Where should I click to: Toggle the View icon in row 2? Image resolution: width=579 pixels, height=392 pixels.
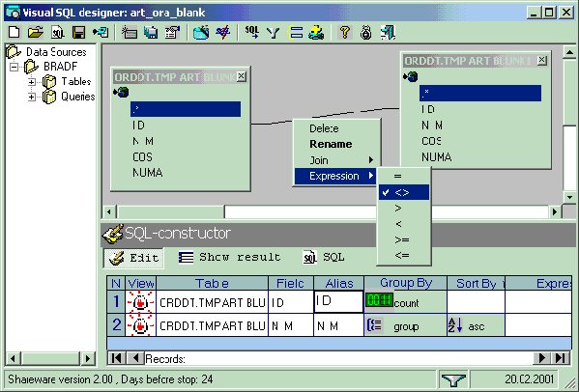(x=140, y=325)
